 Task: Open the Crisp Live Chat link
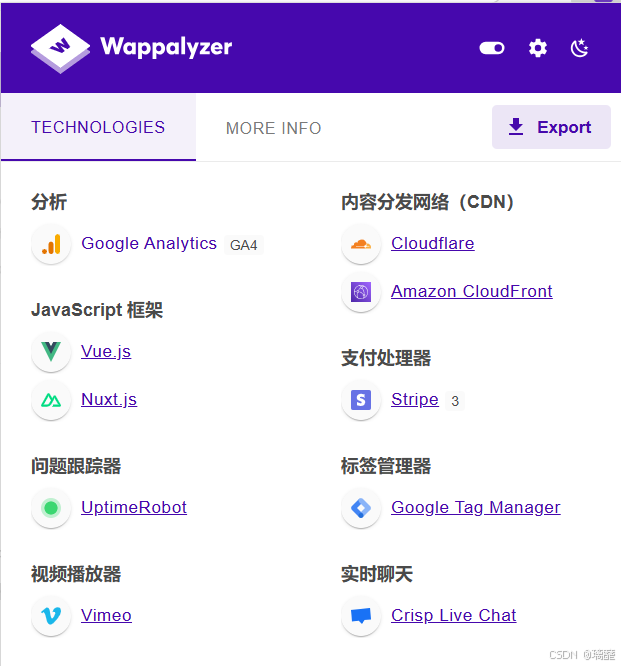(x=454, y=615)
